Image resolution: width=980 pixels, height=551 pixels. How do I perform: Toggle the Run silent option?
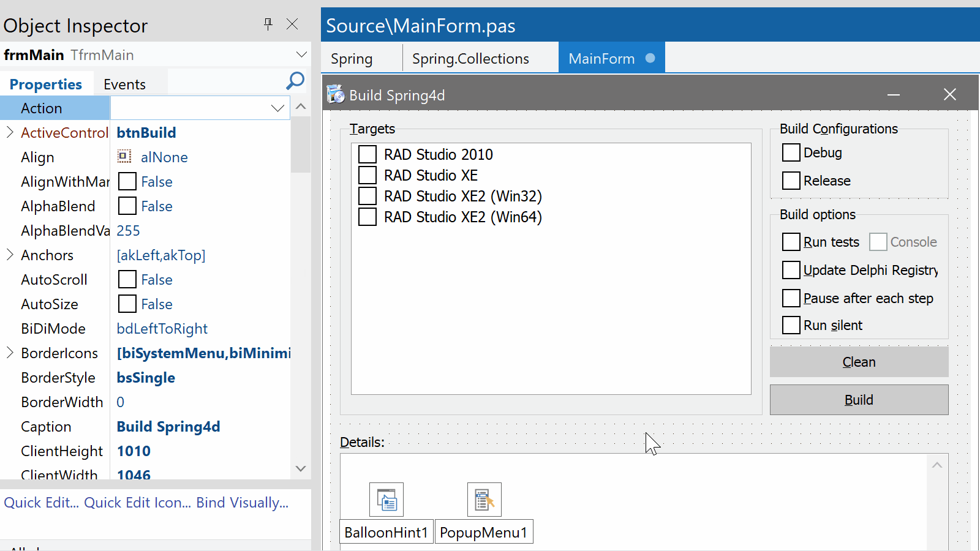(x=791, y=325)
